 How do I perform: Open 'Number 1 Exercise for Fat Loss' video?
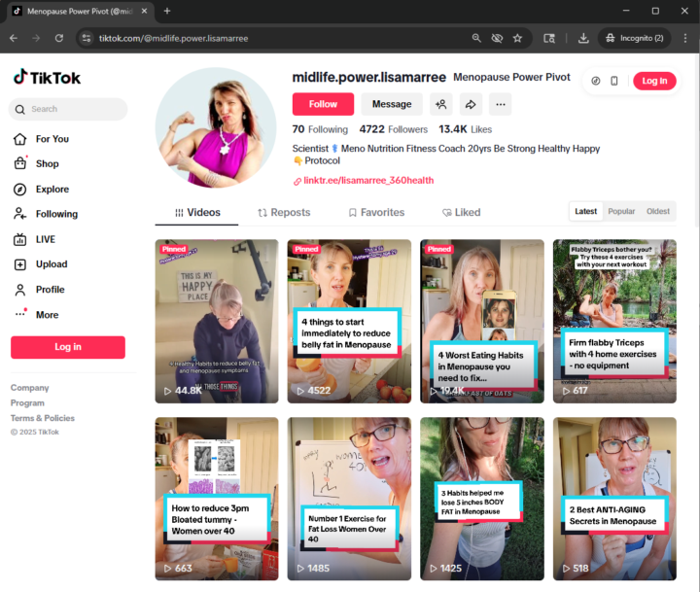pyautogui.click(x=349, y=499)
